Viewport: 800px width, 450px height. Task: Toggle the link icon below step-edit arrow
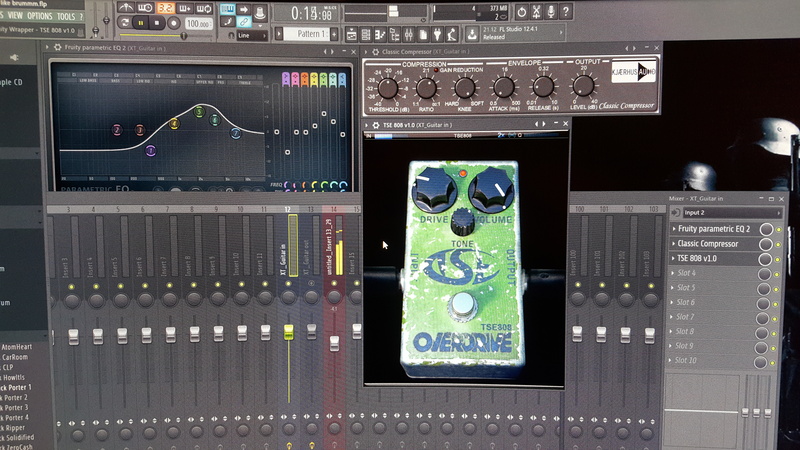pos(244,22)
